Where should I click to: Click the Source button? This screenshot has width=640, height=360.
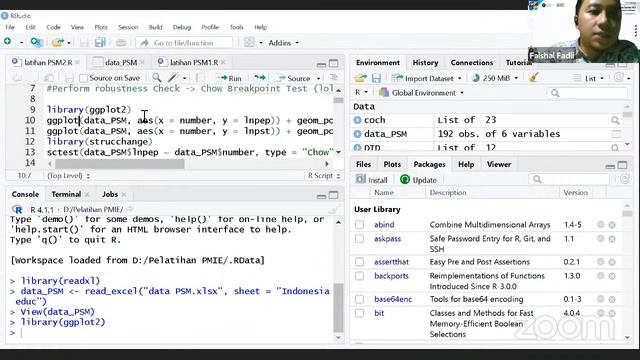click(x=294, y=78)
